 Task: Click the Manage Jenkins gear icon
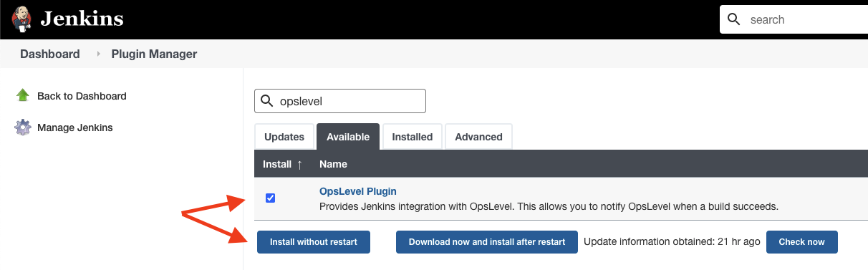23,127
